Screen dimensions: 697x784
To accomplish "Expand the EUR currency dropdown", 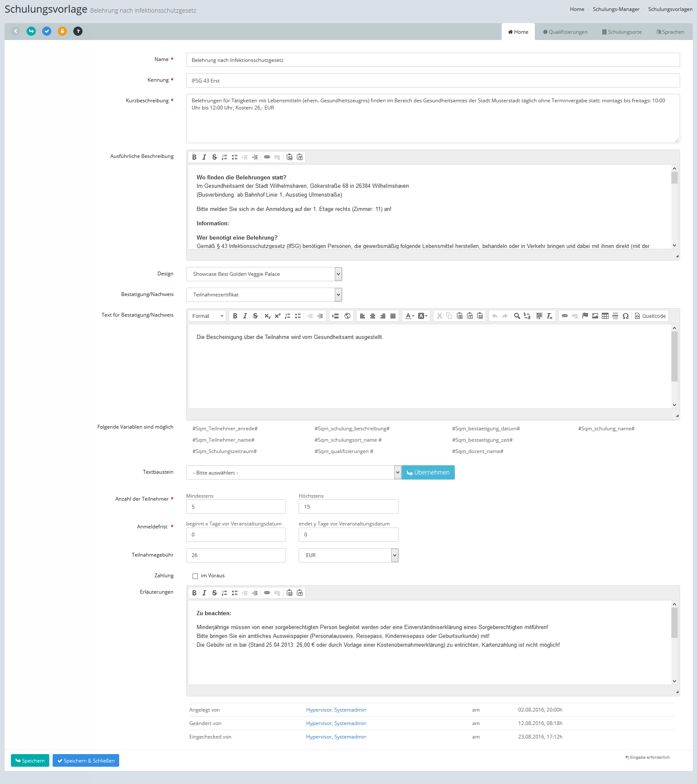I will [348, 555].
